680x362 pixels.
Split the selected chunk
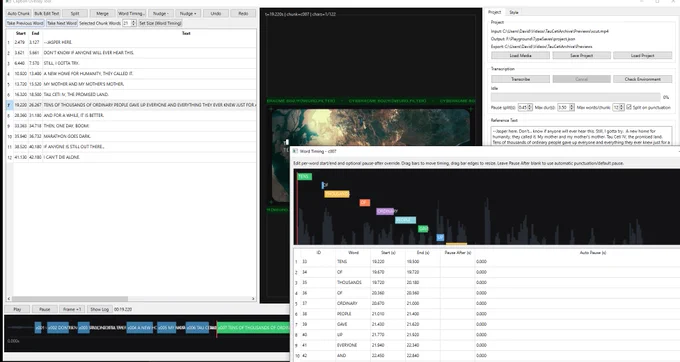coord(75,13)
